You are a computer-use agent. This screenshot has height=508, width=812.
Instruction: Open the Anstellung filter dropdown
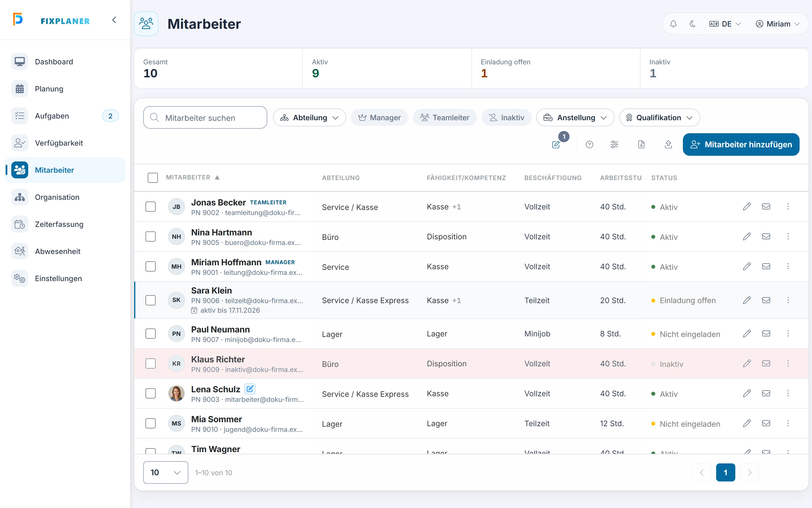(575, 118)
